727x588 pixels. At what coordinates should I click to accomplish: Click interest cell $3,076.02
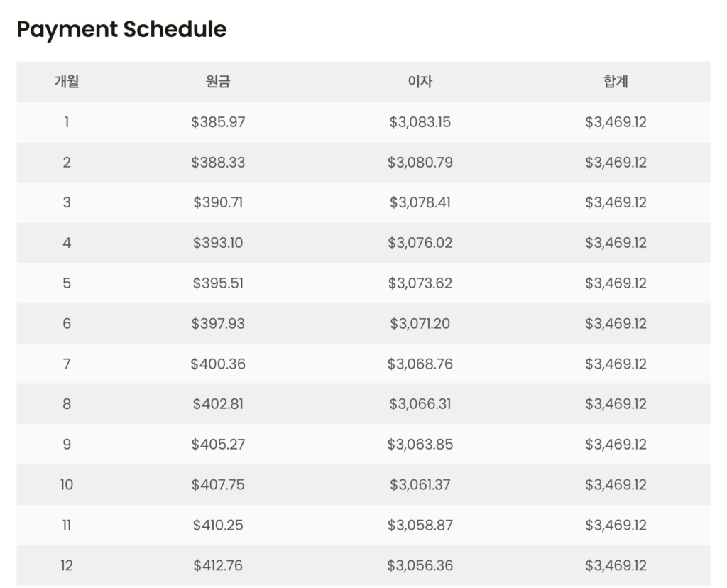pos(420,243)
